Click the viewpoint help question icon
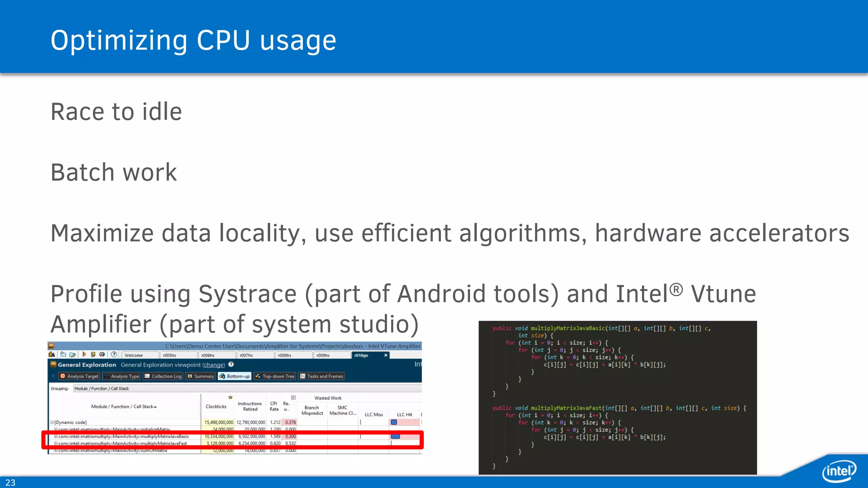The height and width of the screenshot is (488, 868). pos(231,364)
